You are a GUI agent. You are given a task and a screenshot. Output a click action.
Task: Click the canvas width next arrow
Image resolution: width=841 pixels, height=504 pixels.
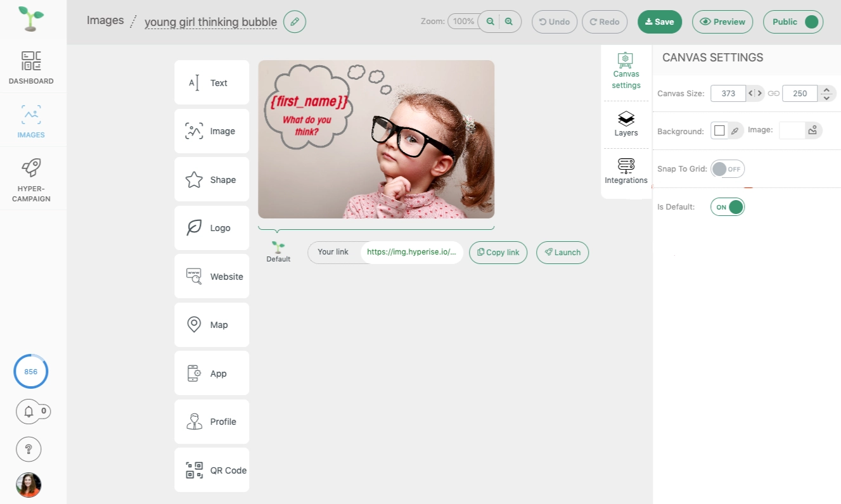click(760, 92)
